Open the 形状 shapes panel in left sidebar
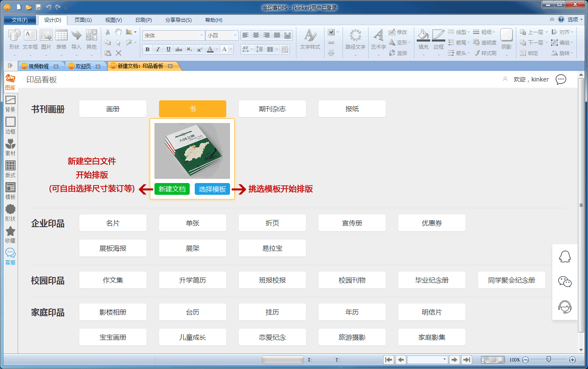Viewport: 588px width, 369px height. 10,212
